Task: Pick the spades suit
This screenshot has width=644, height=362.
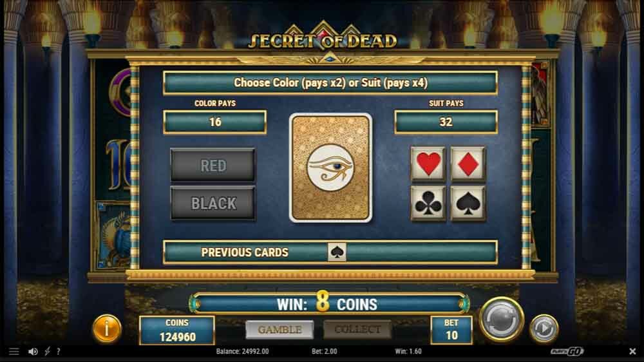Action: [x=468, y=203]
